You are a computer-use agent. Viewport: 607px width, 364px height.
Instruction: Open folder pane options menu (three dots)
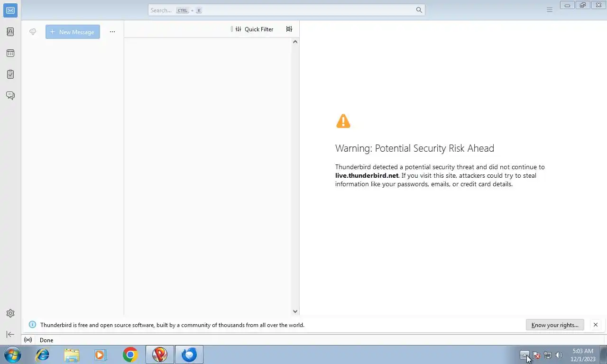112,32
